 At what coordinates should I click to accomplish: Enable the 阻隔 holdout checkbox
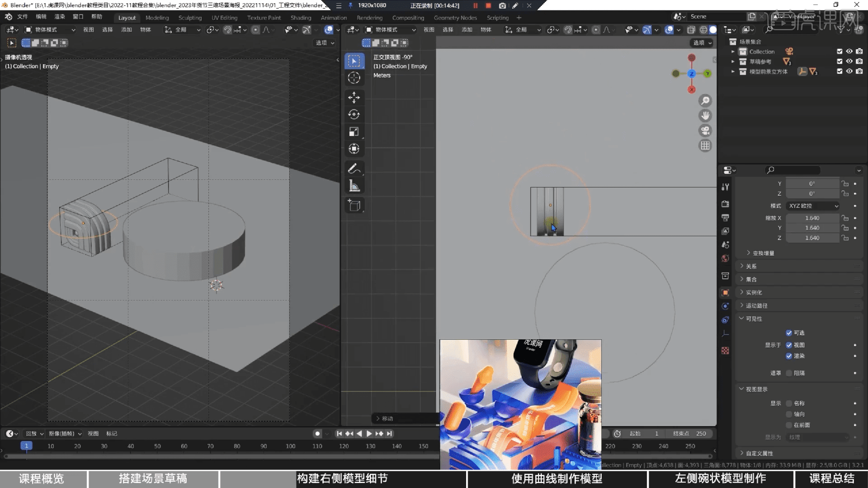pos(789,373)
